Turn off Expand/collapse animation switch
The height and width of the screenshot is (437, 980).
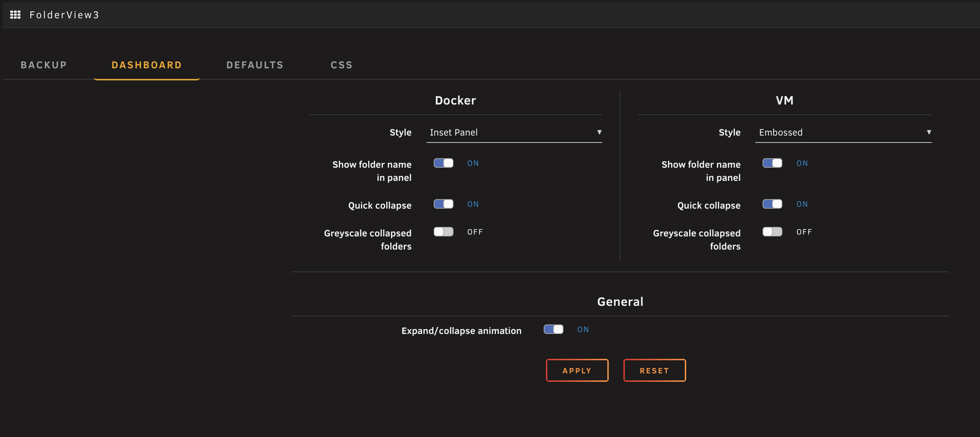554,329
